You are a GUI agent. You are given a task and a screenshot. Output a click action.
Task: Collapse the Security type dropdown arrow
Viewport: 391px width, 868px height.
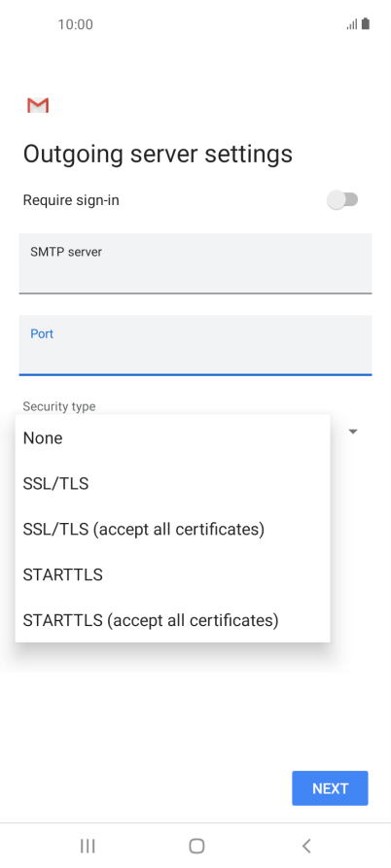353,432
